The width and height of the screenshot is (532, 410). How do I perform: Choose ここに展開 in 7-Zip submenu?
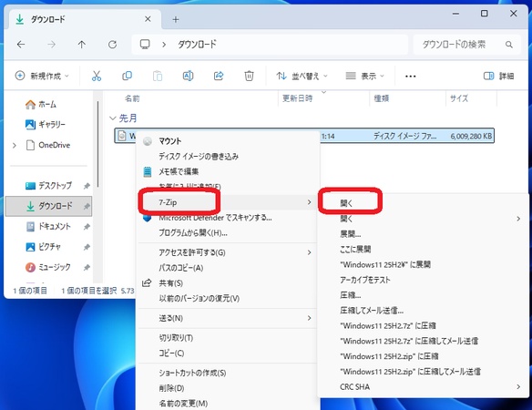(x=423, y=249)
